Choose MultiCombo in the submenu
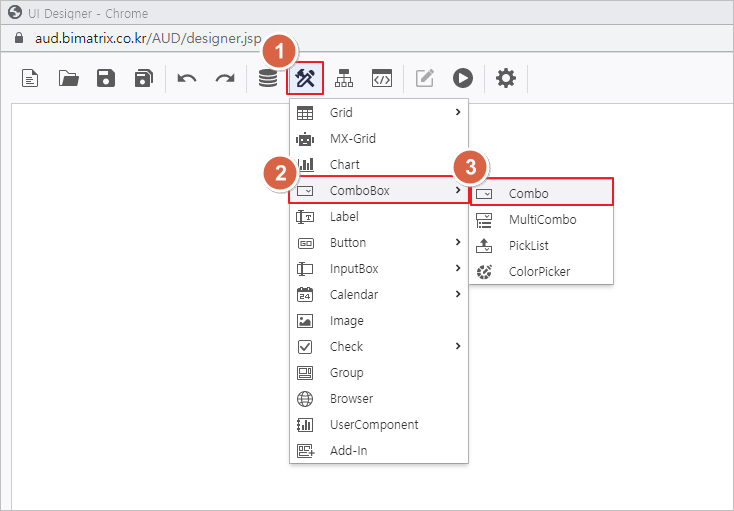 [x=541, y=219]
